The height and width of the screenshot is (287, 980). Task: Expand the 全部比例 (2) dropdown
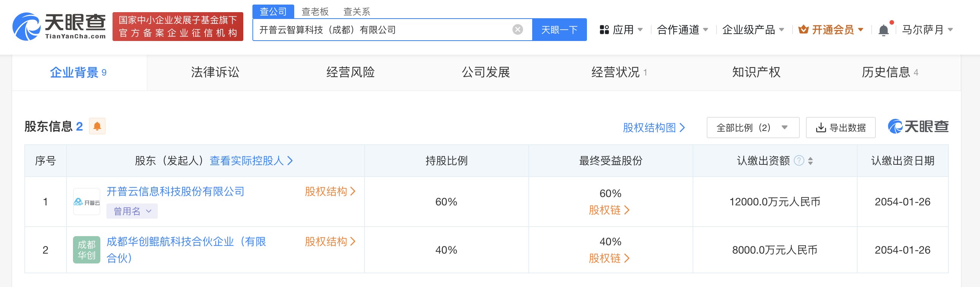tap(753, 127)
